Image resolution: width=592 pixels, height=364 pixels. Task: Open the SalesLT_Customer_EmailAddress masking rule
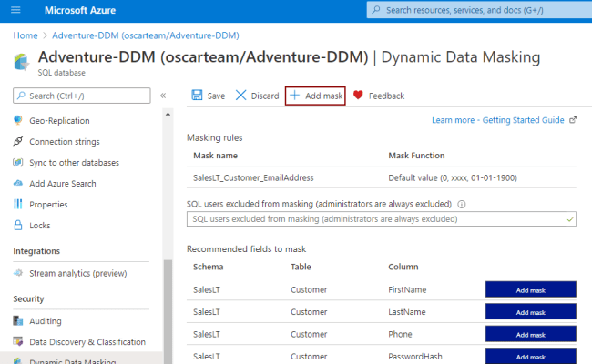point(253,177)
